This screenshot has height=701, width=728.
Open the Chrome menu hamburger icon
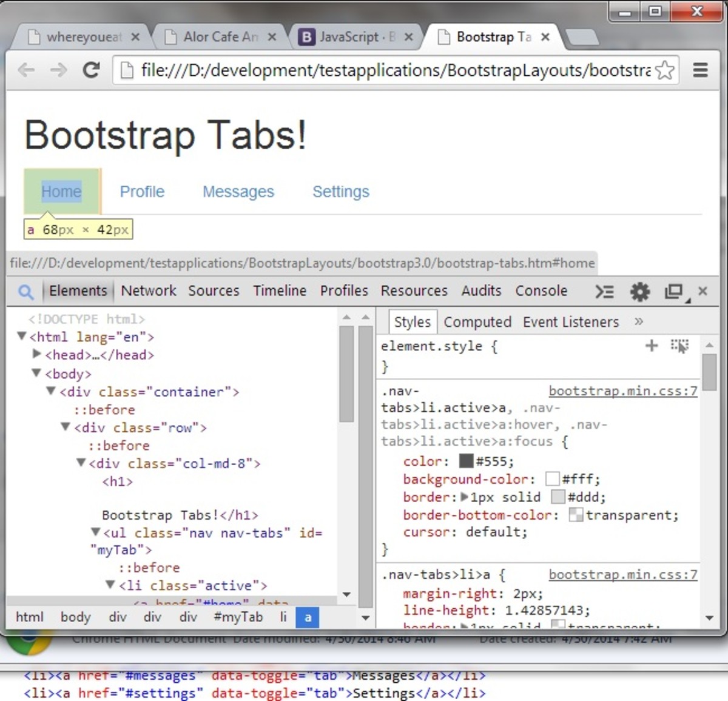pos(701,70)
